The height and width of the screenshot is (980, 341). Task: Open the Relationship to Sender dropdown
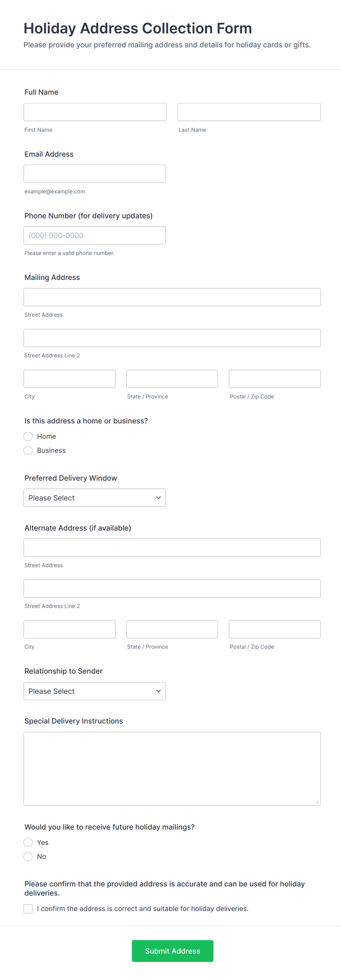pyautogui.click(x=95, y=691)
